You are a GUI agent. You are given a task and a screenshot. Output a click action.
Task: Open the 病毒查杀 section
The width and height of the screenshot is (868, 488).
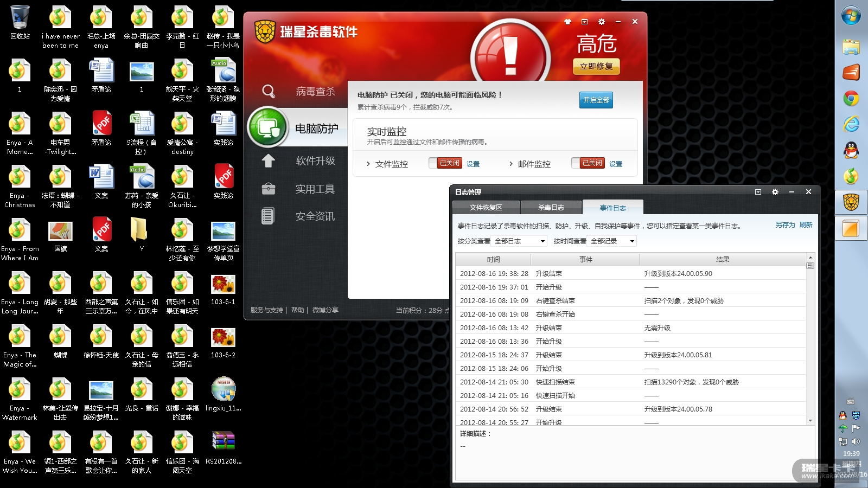tap(315, 92)
